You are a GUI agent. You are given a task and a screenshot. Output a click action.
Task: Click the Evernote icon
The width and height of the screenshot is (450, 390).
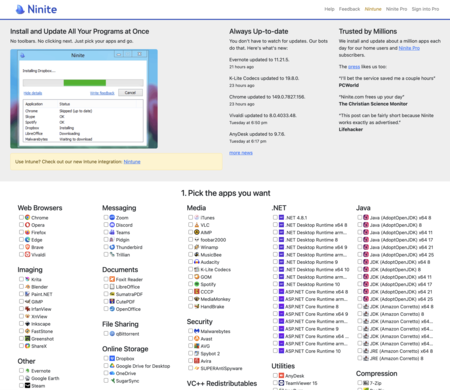(28, 371)
